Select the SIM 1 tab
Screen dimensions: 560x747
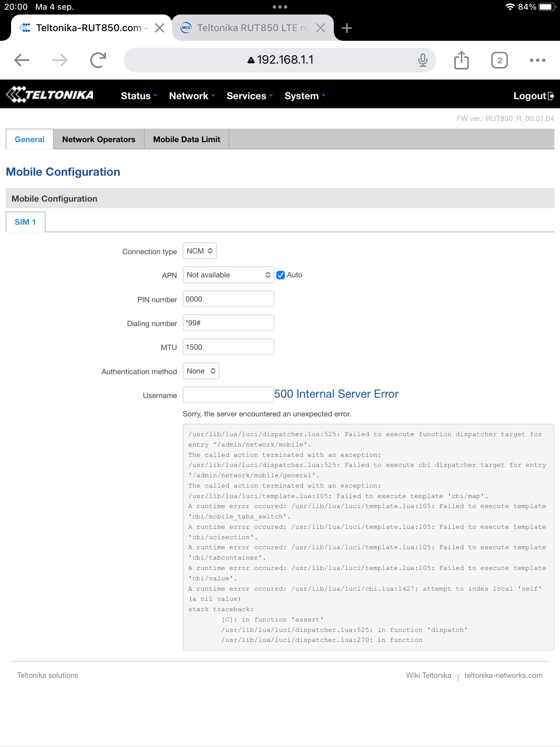(25, 222)
